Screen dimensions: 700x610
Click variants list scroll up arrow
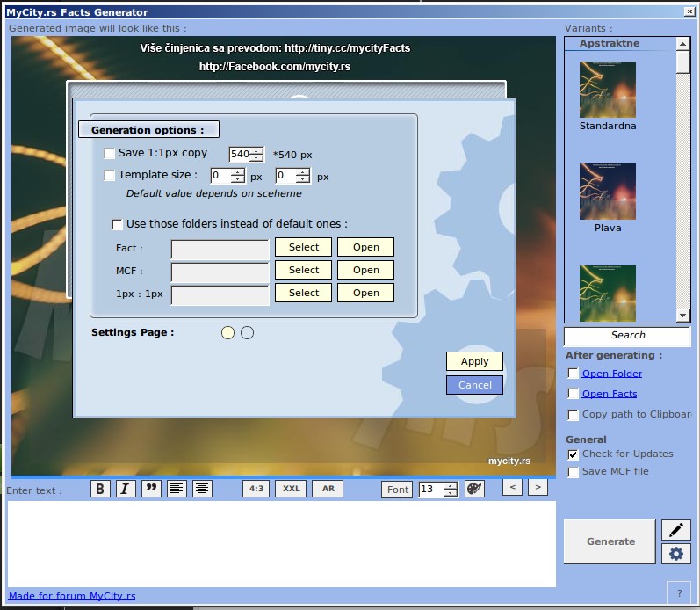click(683, 44)
